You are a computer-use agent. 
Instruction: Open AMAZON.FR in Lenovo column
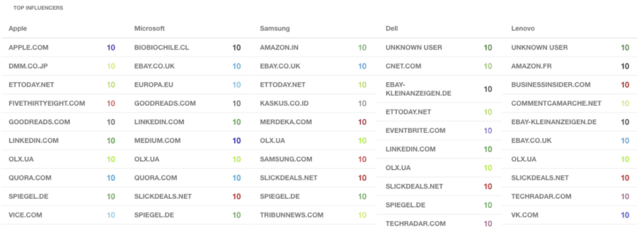point(532,66)
